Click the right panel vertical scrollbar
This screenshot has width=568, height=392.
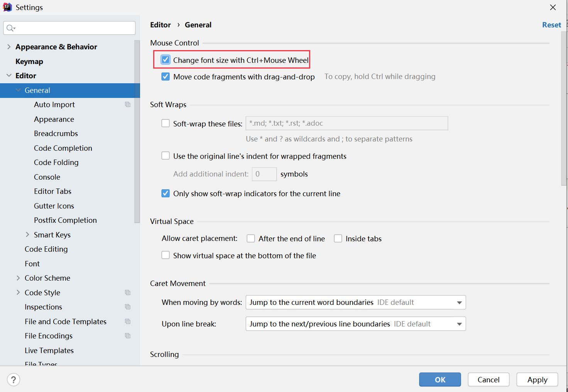pyautogui.click(x=564, y=109)
